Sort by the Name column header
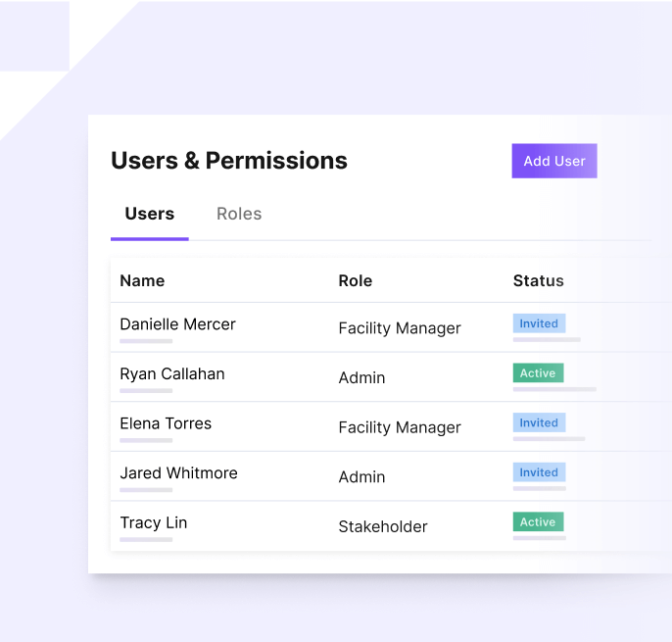This screenshot has width=672, height=642. click(142, 280)
